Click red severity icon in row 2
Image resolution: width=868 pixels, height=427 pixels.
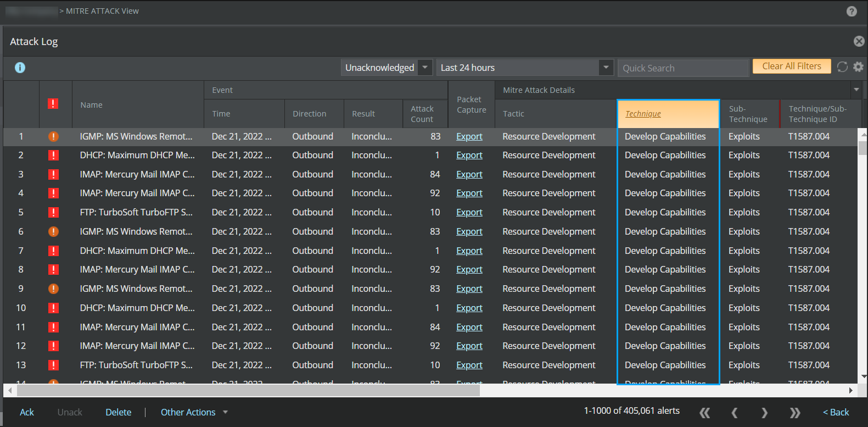point(53,156)
